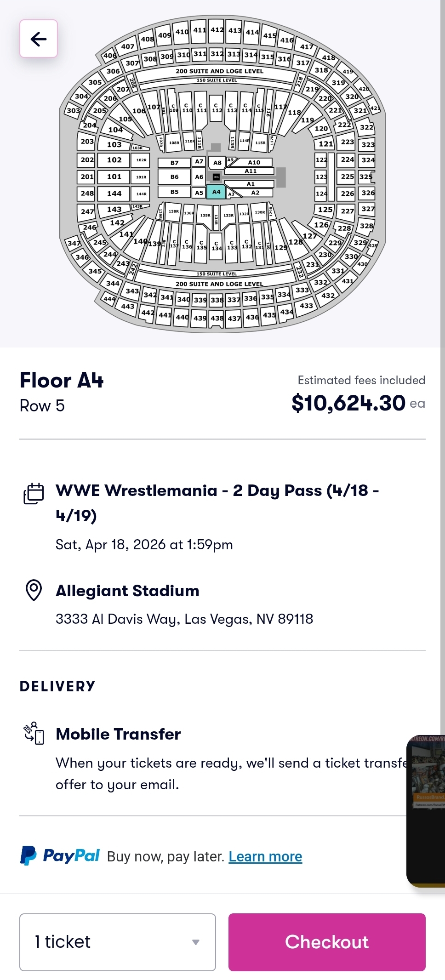This screenshot has width=445, height=980.
Task: Select floor section A2 near the ring
Action: click(255, 193)
